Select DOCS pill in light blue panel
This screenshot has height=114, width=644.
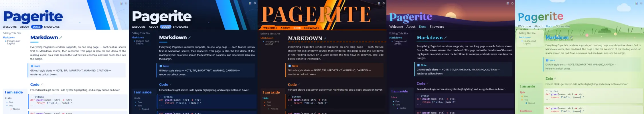point(37,27)
